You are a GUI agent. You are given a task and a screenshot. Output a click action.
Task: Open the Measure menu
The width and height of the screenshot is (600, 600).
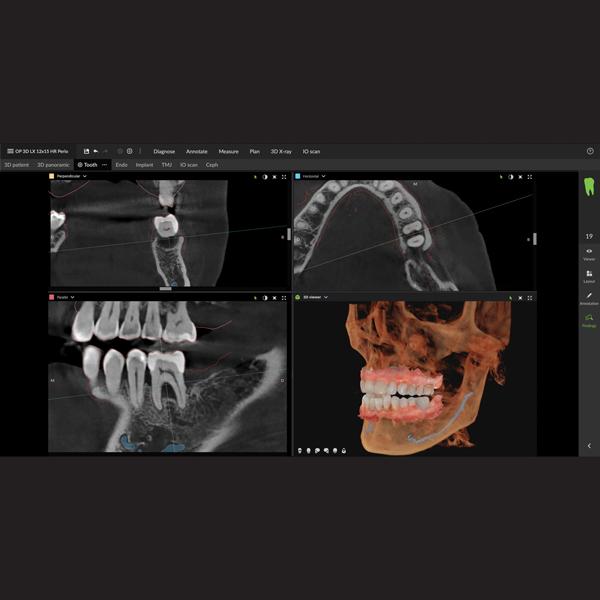pyautogui.click(x=228, y=151)
